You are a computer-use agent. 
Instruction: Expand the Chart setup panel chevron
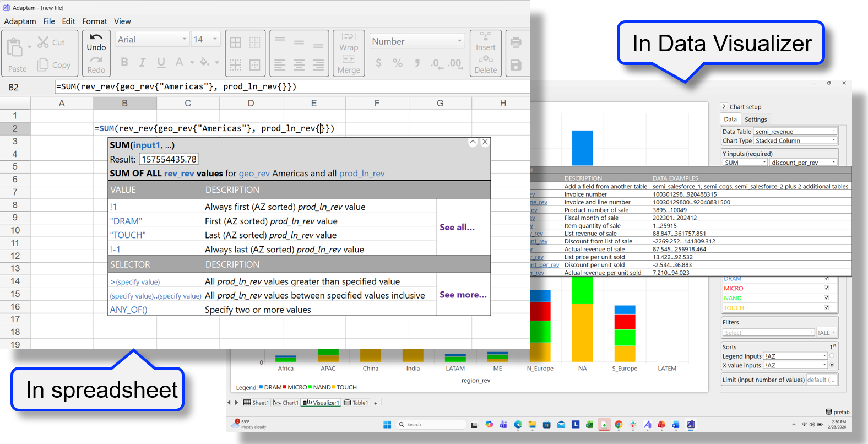(x=724, y=106)
